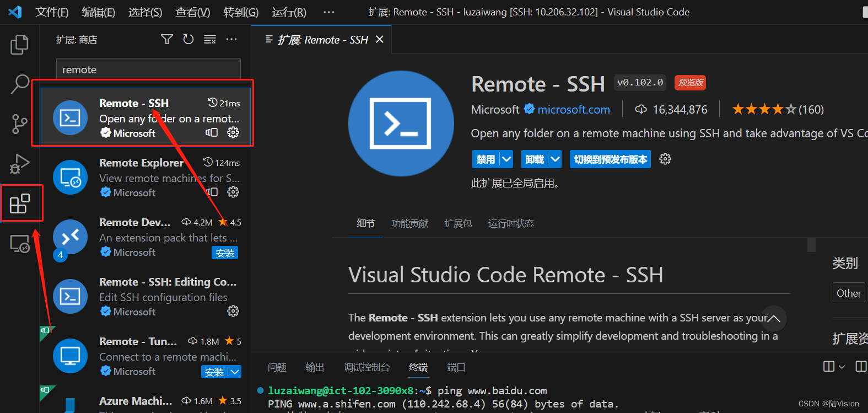
Task: Click the 预览版 preview badge
Action: (691, 83)
